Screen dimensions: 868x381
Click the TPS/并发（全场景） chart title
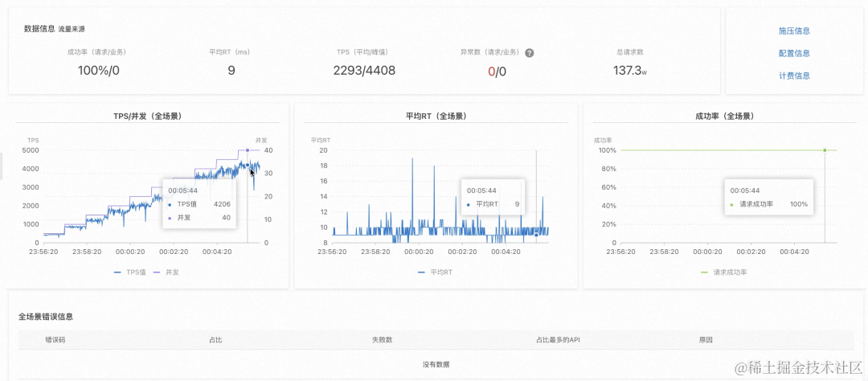147,117
